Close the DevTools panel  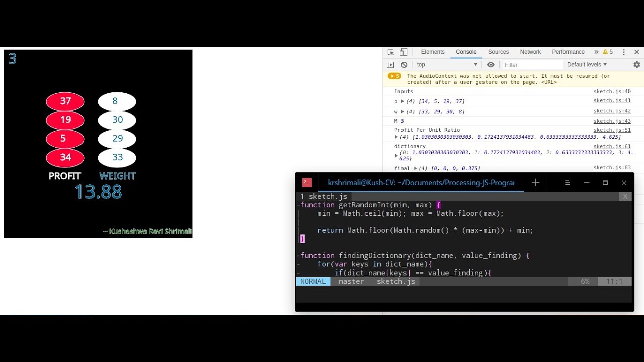pos(637,52)
